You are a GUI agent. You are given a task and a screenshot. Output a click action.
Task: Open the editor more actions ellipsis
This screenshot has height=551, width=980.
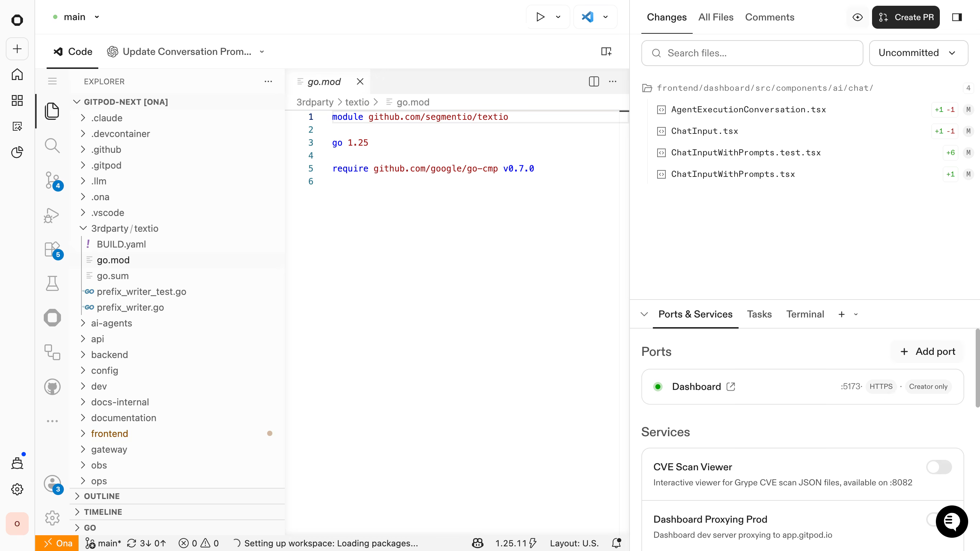tap(613, 81)
